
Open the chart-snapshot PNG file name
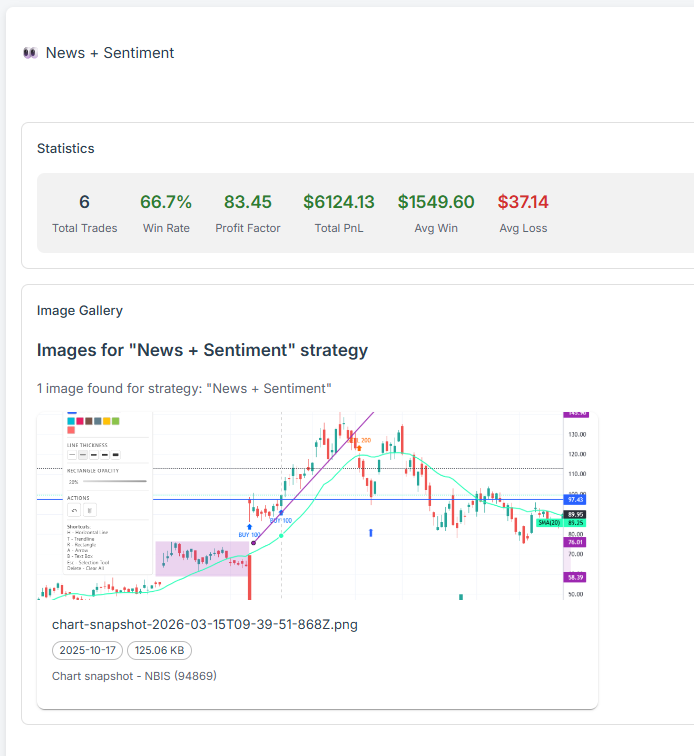pos(204,625)
